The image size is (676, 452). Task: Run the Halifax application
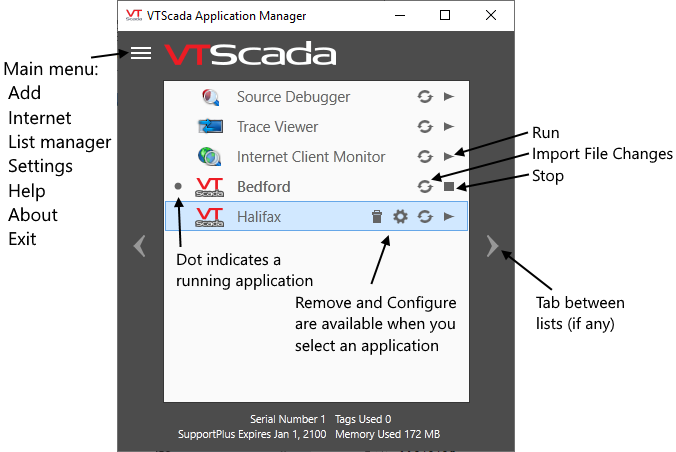pos(449,216)
